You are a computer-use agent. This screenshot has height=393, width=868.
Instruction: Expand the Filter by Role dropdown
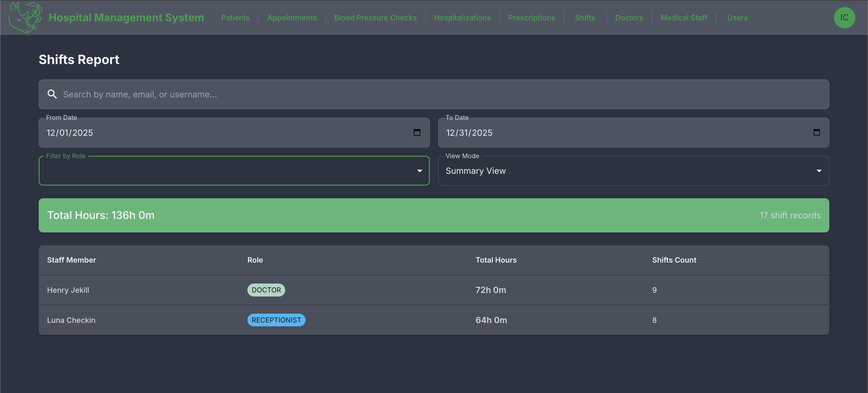tap(234, 171)
